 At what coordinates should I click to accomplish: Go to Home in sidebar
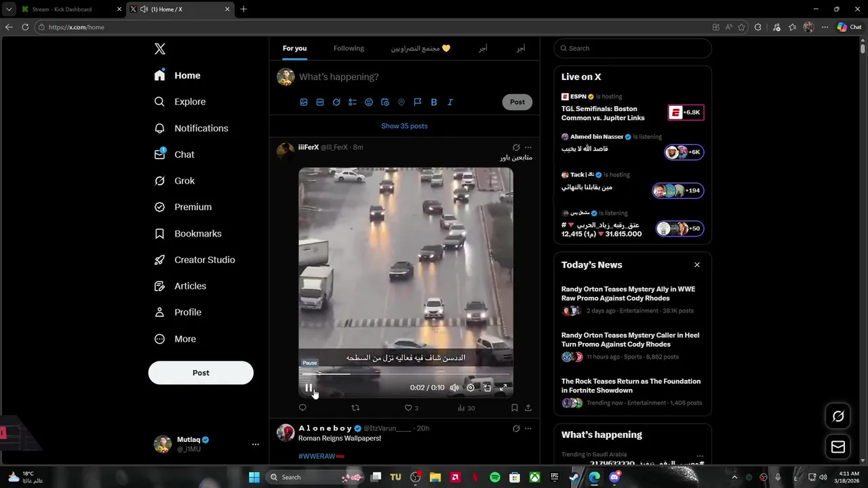(x=178, y=75)
